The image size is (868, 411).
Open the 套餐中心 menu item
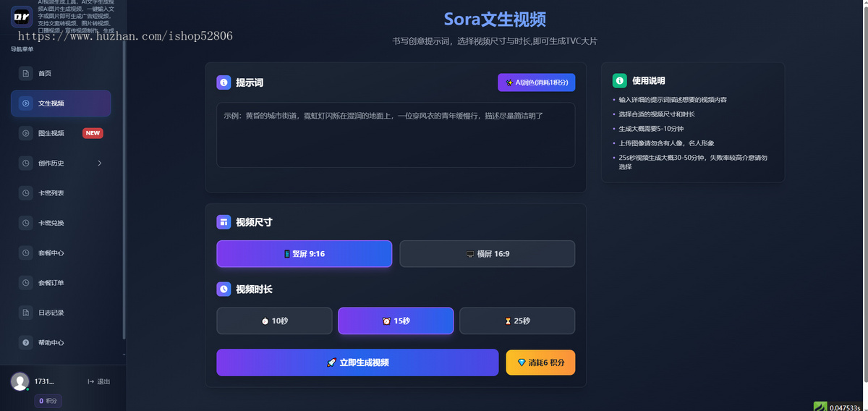tap(61, 253)
